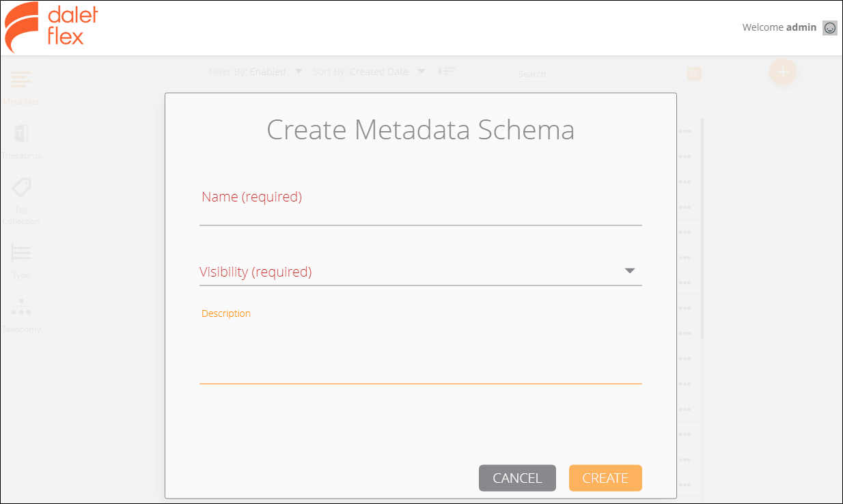The height and width of the screenshot is (504, 843).
Task: Open the Metadata sidebar icon
Action: [x=21, y=79]
